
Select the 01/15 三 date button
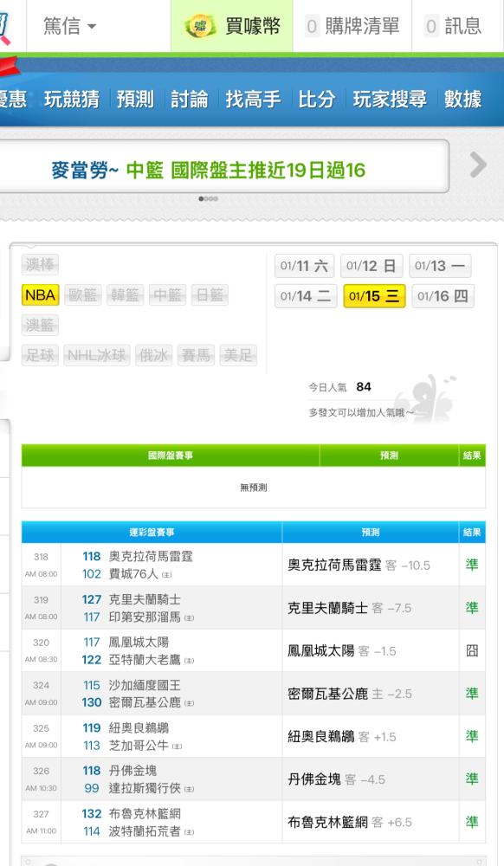374,296
